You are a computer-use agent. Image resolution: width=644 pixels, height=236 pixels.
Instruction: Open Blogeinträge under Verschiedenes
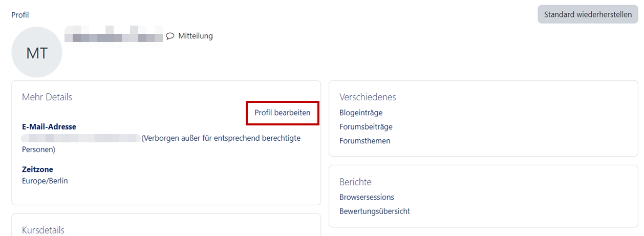(x=361, y=113)
